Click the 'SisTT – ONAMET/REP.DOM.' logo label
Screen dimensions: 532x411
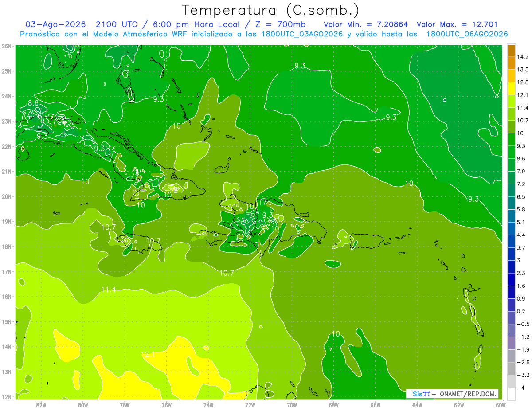452,394
